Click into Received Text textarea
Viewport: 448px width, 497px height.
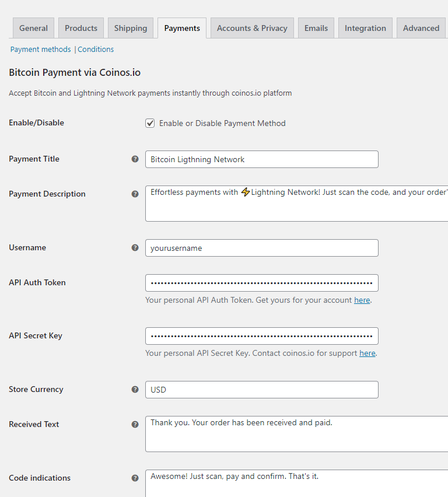pos(297,434)
